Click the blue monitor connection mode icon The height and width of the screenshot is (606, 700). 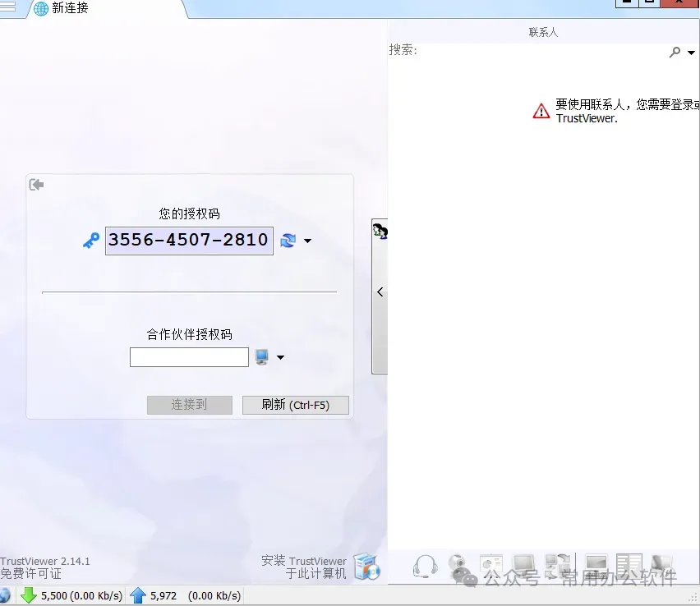tap(261, 357)
